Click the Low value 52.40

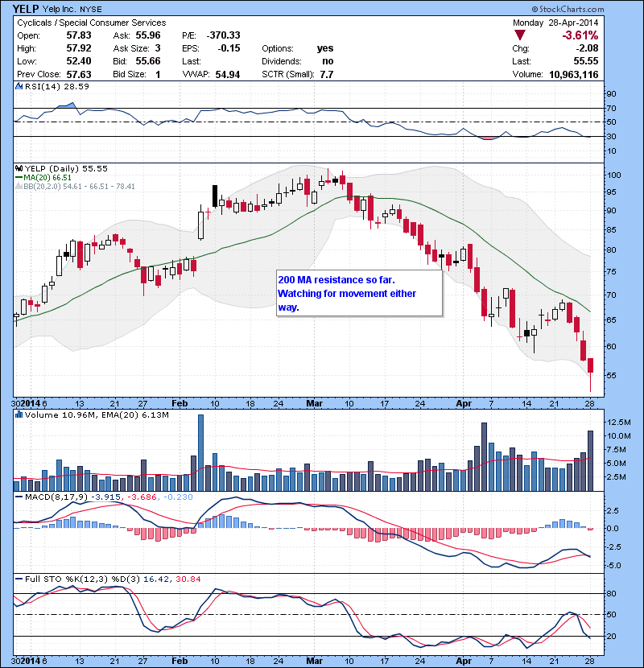coord(79,61)
